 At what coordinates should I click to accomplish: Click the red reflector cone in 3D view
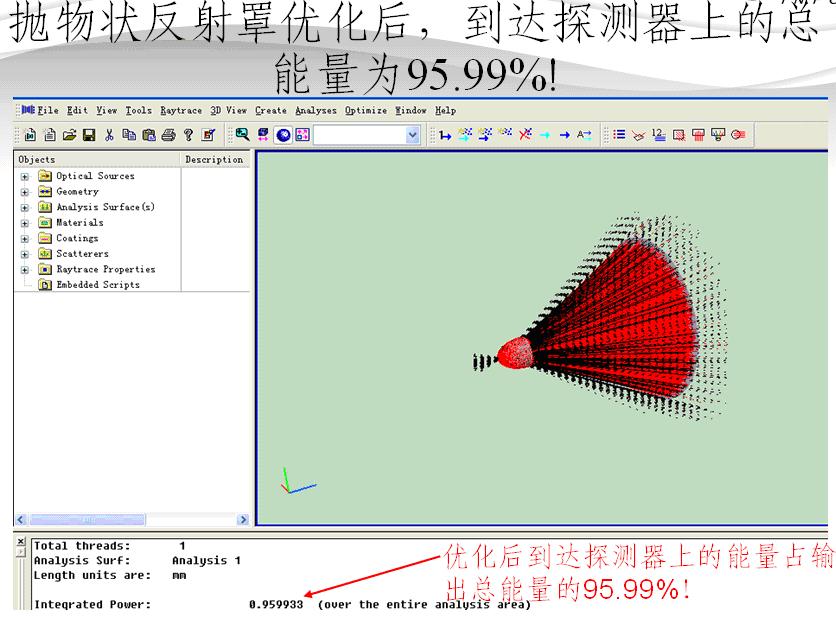(x=618, y=320)
